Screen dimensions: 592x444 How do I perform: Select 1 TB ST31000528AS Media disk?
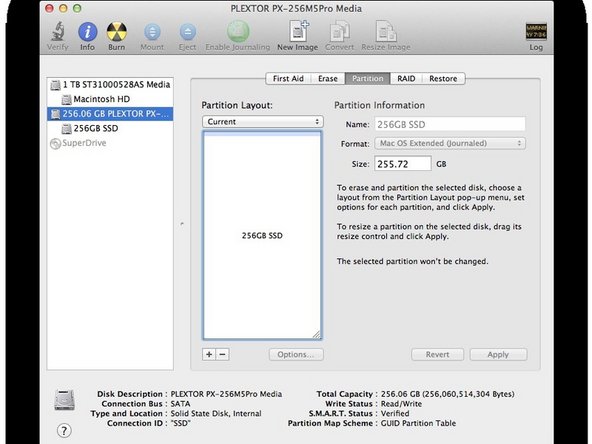point(110,85)
